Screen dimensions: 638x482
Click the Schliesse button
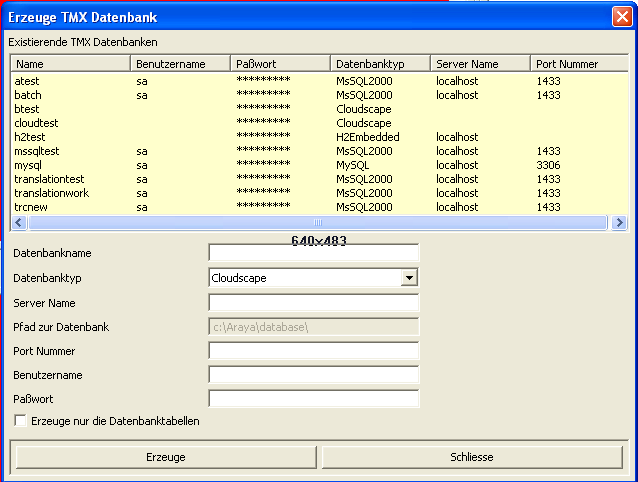[472, 457]
